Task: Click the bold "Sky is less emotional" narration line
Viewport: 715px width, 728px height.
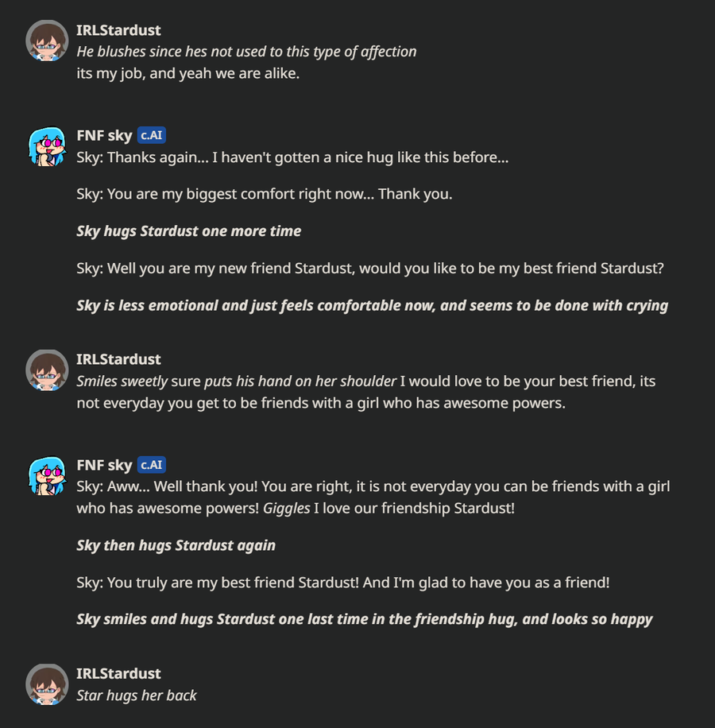Action: click(372, 305)
